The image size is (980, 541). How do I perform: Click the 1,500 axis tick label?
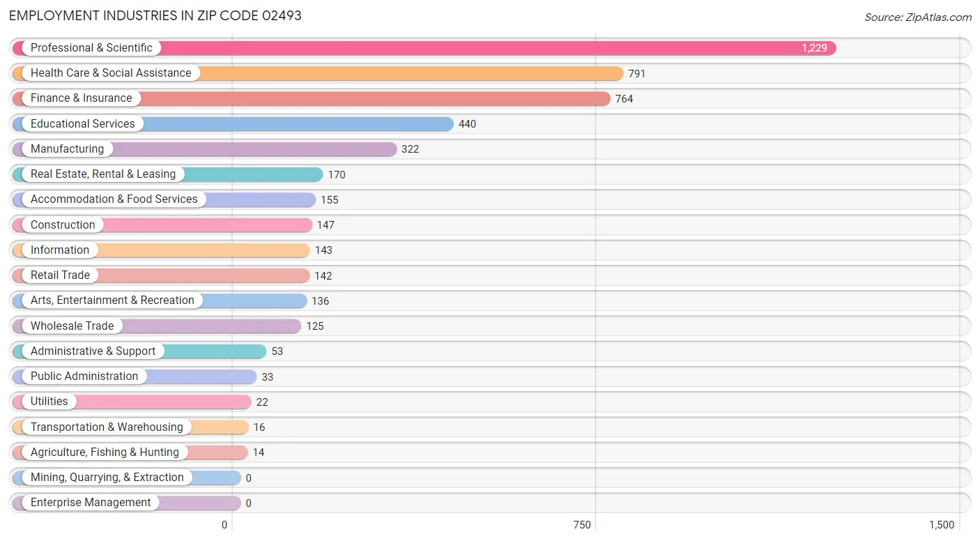click(942, 525)
